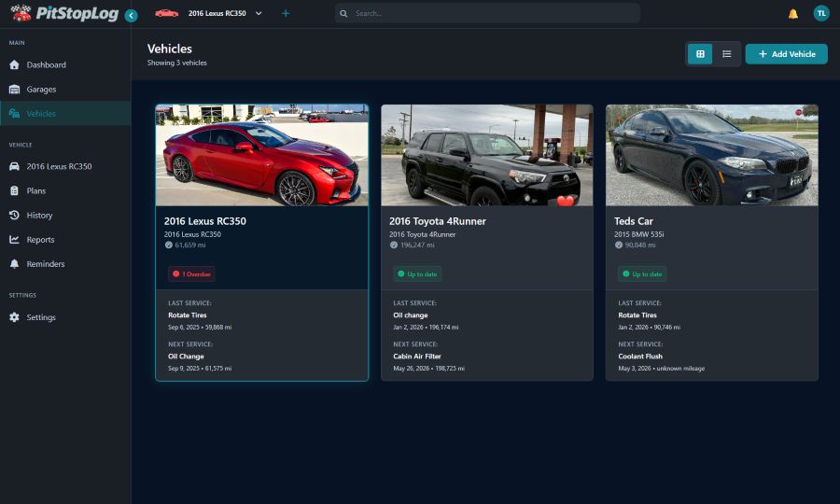Viewport: 840px width, 504px height.
Task: Click the Up to date badge on 4Runner card
Action: pyautogui.click(x=417, y=274)
